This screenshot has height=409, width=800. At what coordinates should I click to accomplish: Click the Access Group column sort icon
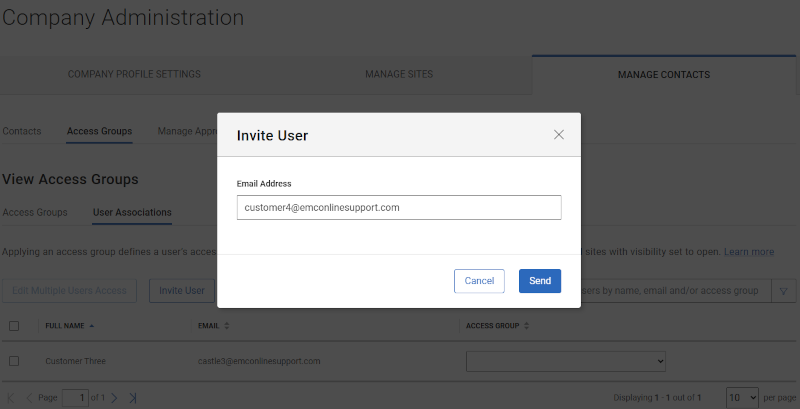coord(528,326)
